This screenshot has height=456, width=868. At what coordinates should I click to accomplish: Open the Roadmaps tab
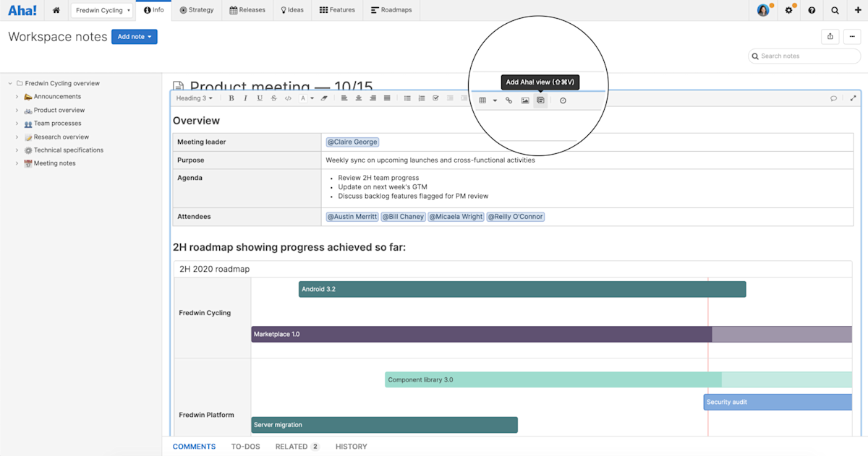pos(391,10)
